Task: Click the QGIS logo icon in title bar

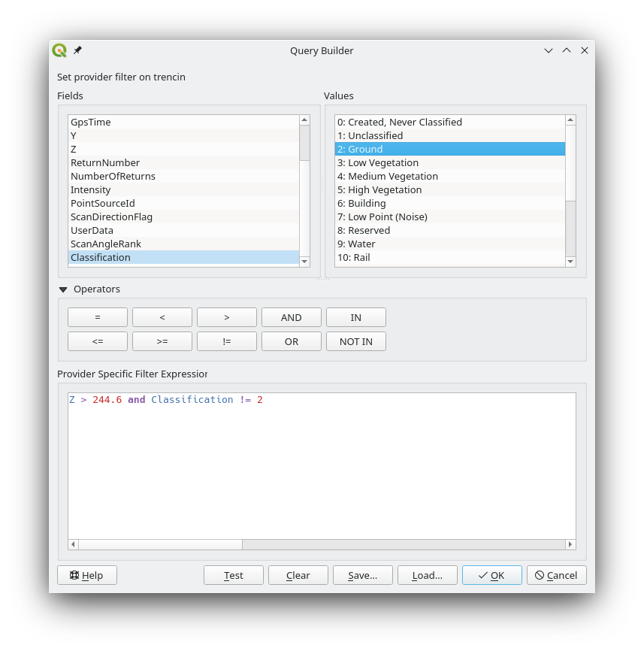Action: [x=59, y=50]
